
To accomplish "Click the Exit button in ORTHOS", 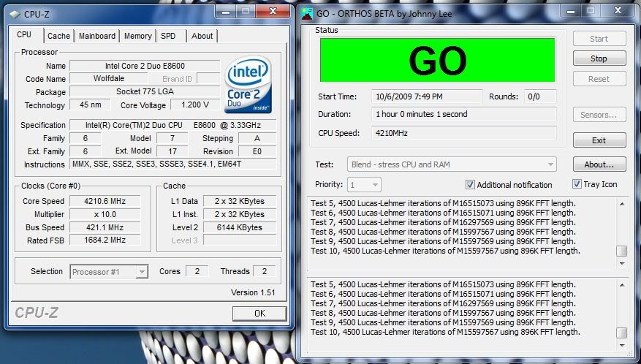I will coord(599,140).
